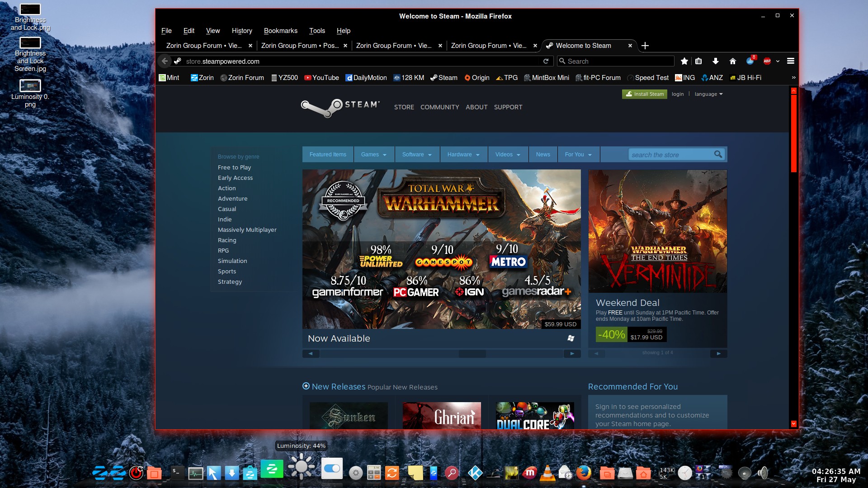Switch to the 'Zorin Group Forum • Pos...' tab
868x488 pixels.
[300, 46]
